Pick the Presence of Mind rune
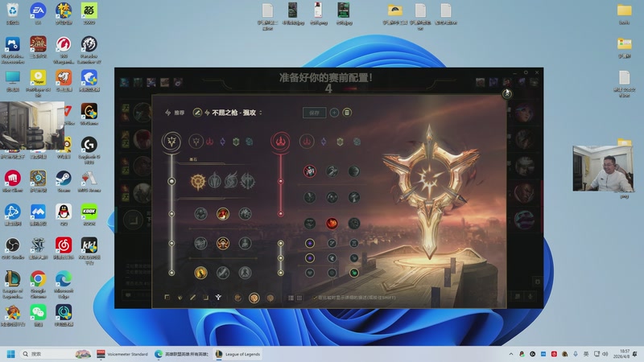This screenshot has height=362, width=644. [x=246, y=213]
